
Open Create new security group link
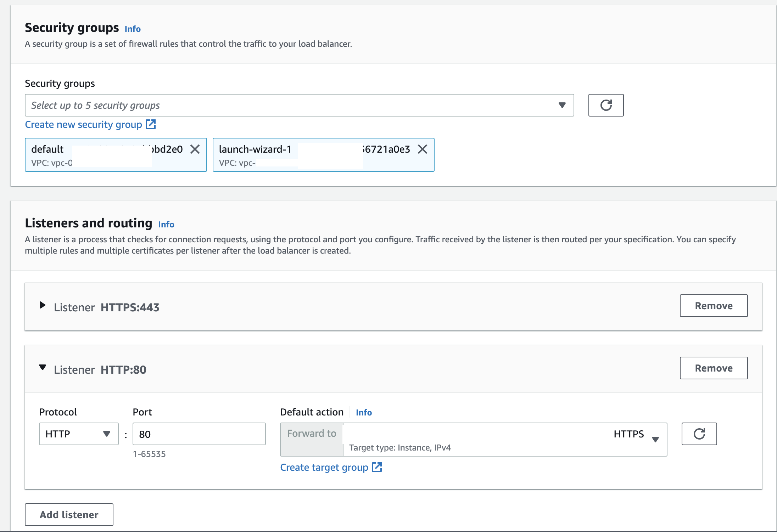click(x=83, y=125)
